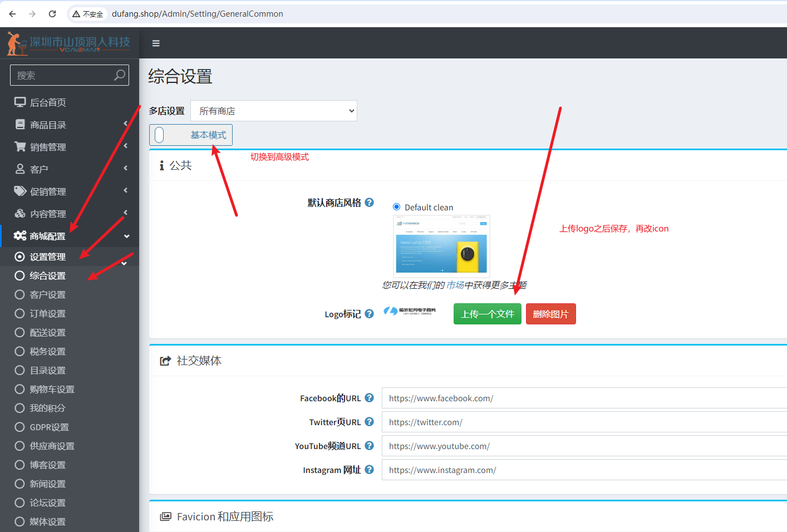Click help icon next to YouTube频道URL
Image resolution: width=787 pixels, height=532 pixels.
(369, 446)
